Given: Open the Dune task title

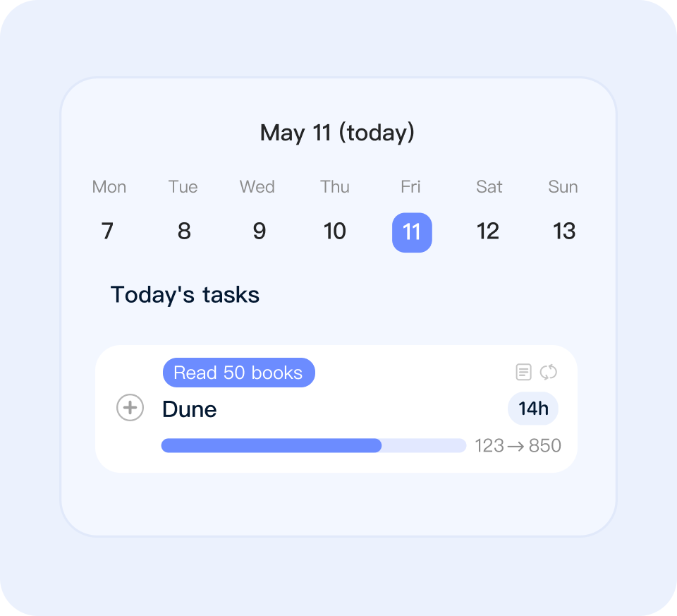Looking at the screenshot, I should click(x=190, y=409).
